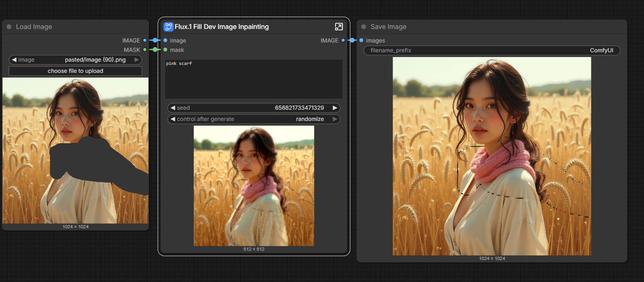Select next image with right arrow
This screenshot has width=644, height=282.
point(137,60)
